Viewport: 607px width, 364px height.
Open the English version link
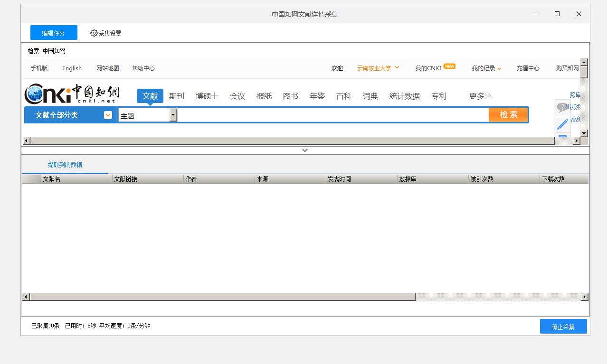click(x=72, y=68)
